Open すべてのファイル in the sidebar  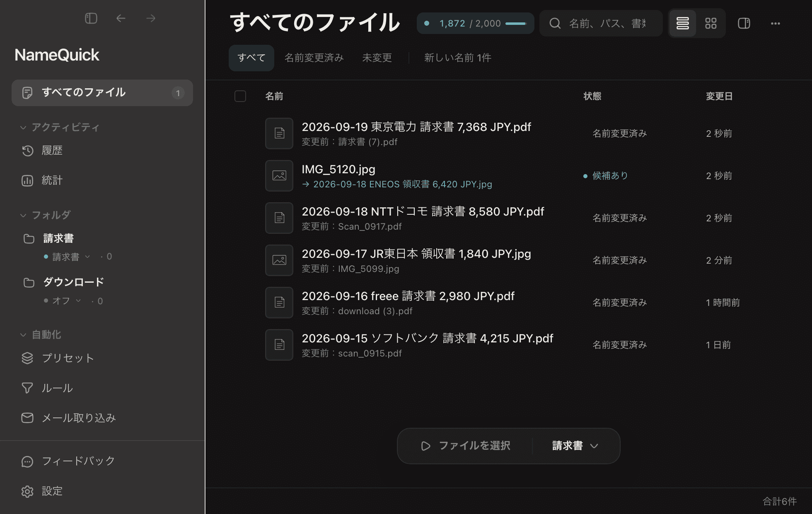point(102,92)
